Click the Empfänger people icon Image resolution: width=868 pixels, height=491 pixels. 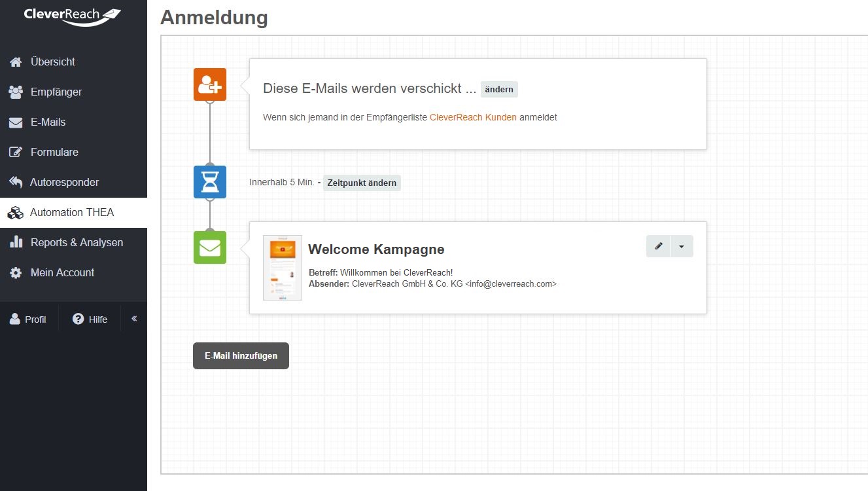(x=16, y=92)
